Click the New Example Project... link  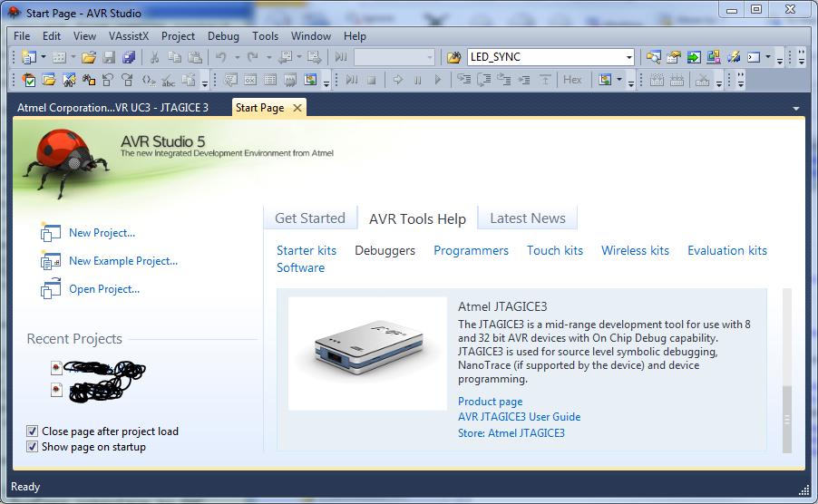123,261
